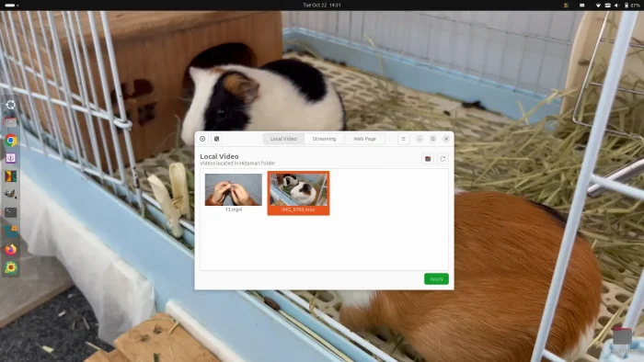Launch Google Chrome from the dock

click(x=11, y=141)
